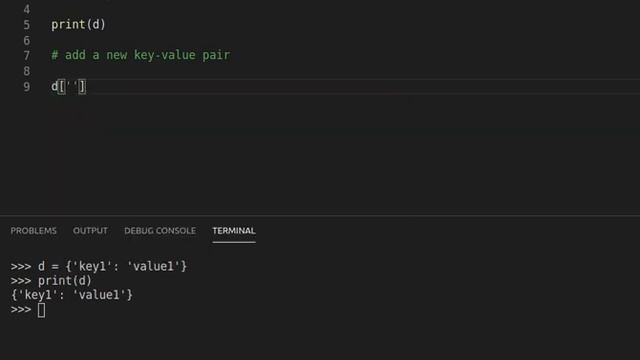The image size is (640, 360).
Task: Open the OUTPUT panel tab
Action: [x=90, y=231]
